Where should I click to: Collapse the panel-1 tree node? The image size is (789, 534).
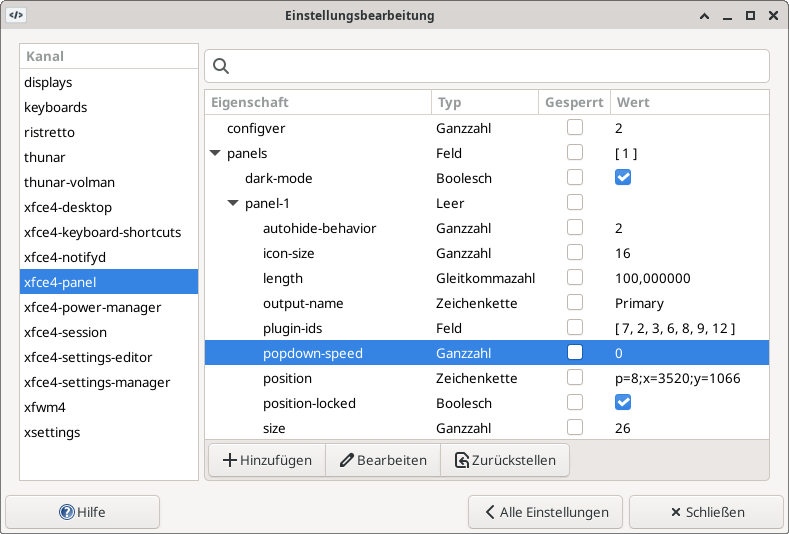point(233,204)
